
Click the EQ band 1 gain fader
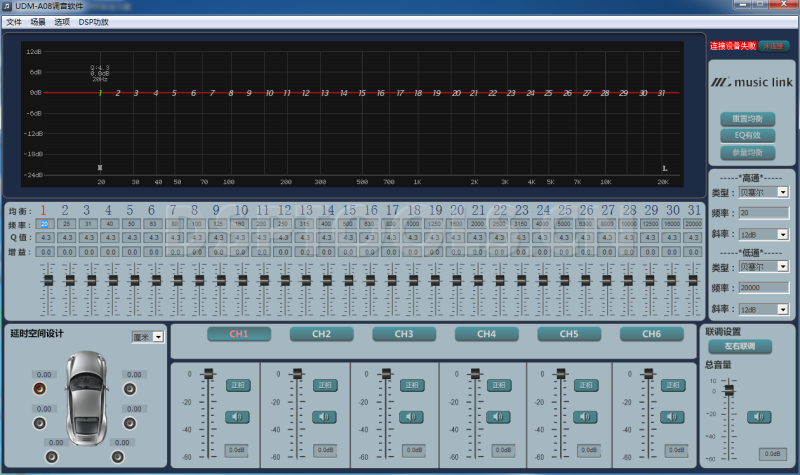coord(48,280)
